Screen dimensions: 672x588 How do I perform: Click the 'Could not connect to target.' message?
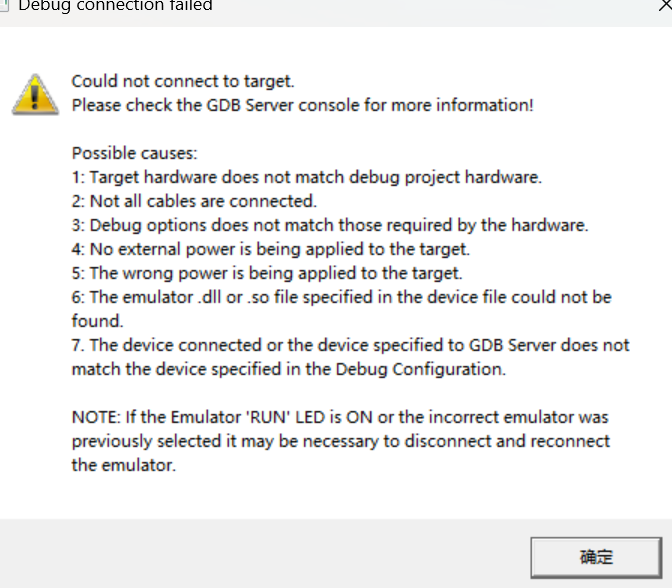click(183, 81)
